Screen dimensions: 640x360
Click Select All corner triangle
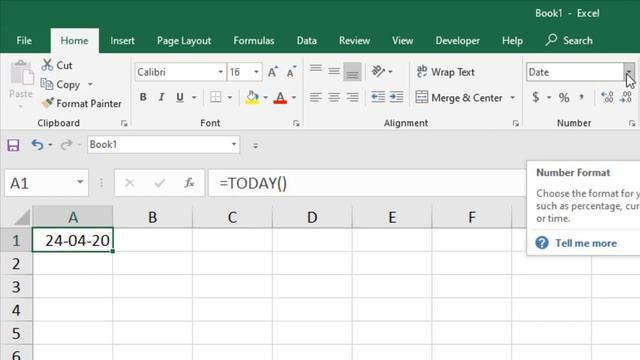click(22, 217)
